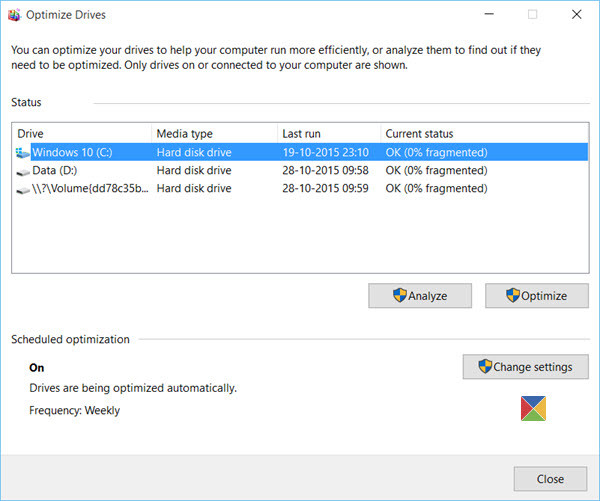The image size is (600, 501).
Task: Sort by the Last run column header
Action: pyautogui.click(x=329, y=134)
